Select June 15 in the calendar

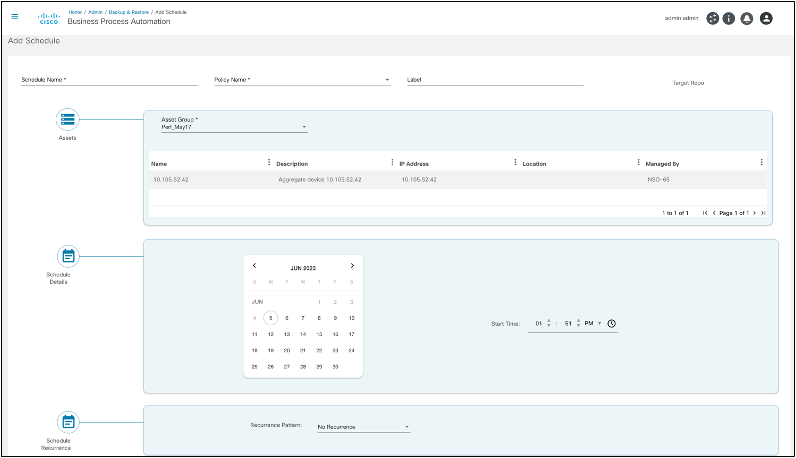pos(319,334)
